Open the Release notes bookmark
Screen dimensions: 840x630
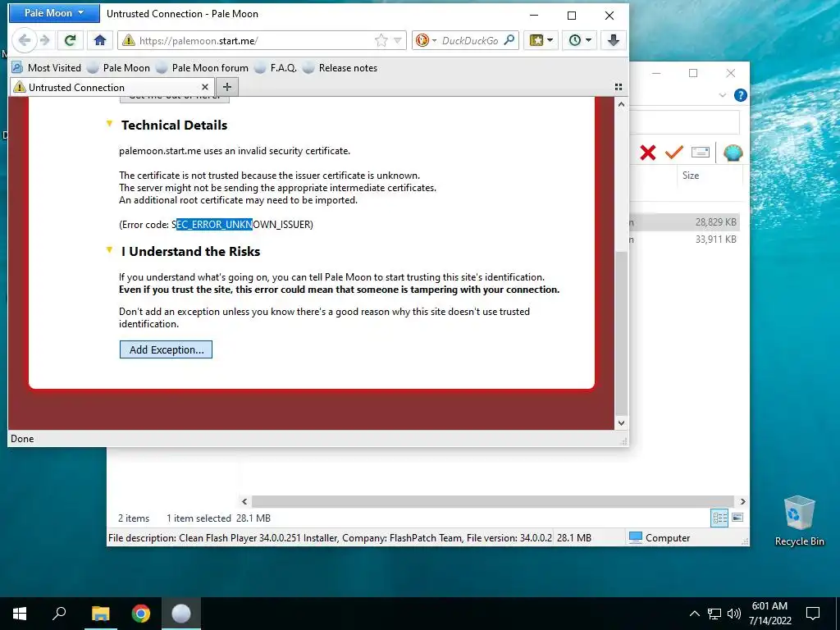[x=340, y=68]
